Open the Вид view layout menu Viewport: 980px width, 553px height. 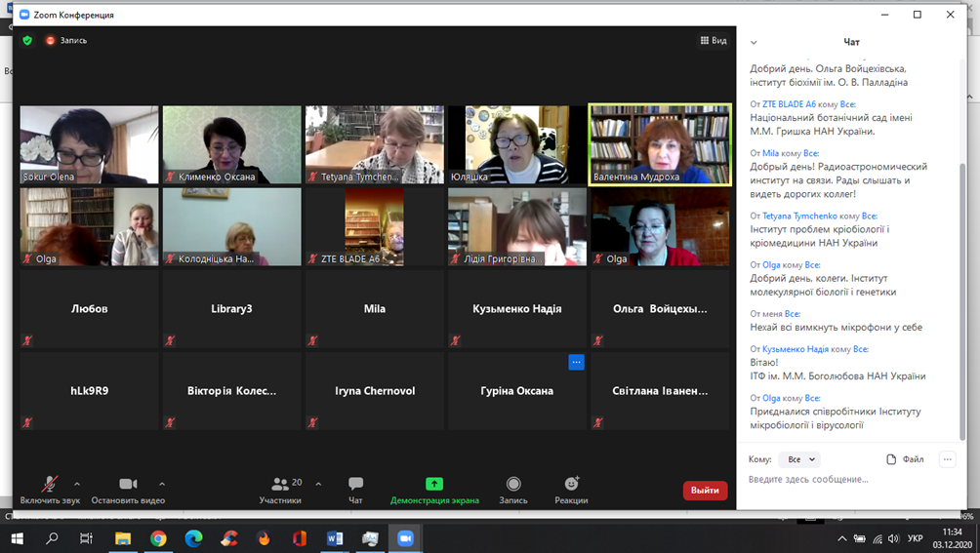(713, 41)
